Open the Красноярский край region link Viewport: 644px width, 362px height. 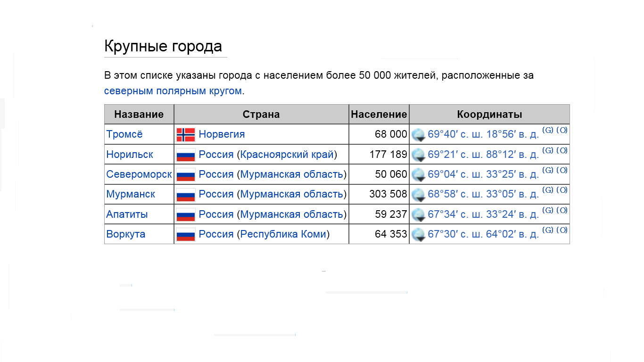(287, 155)
